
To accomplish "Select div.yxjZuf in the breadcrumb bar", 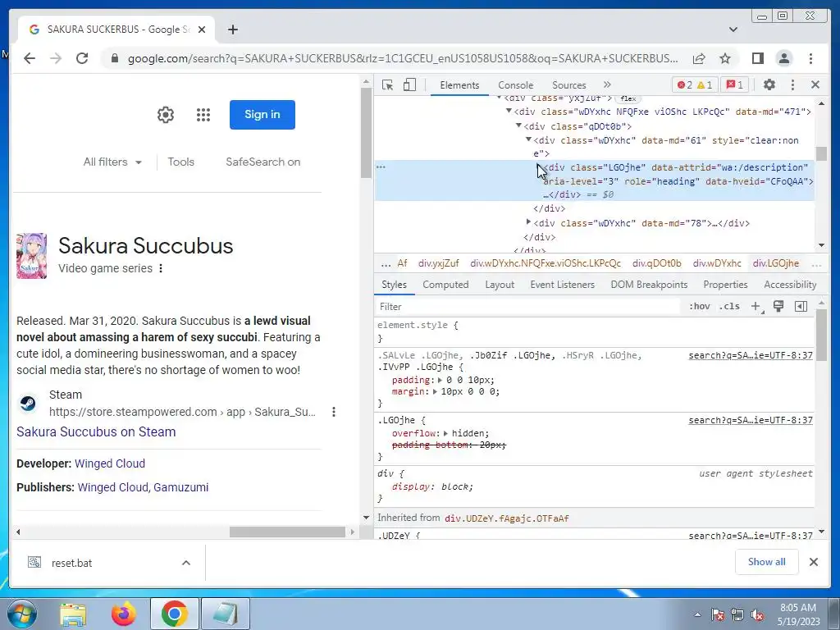I will (438, 263).
